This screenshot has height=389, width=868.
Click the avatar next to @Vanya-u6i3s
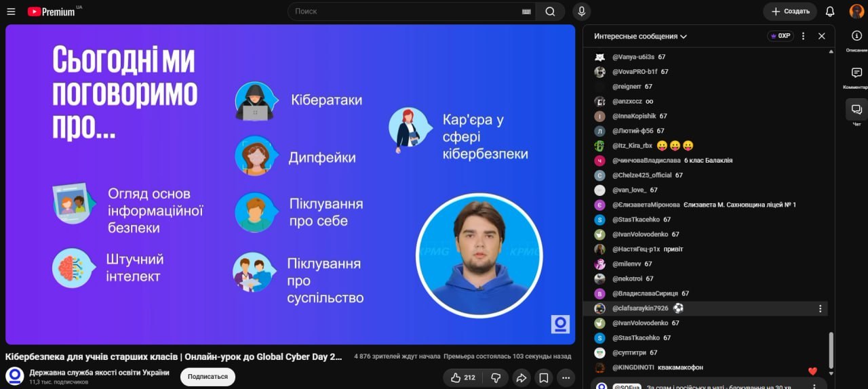[x=599, y=57]
